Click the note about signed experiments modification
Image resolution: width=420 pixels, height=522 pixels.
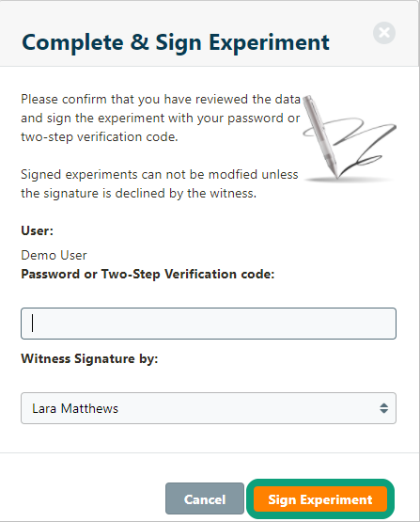(x=160, y=183)
